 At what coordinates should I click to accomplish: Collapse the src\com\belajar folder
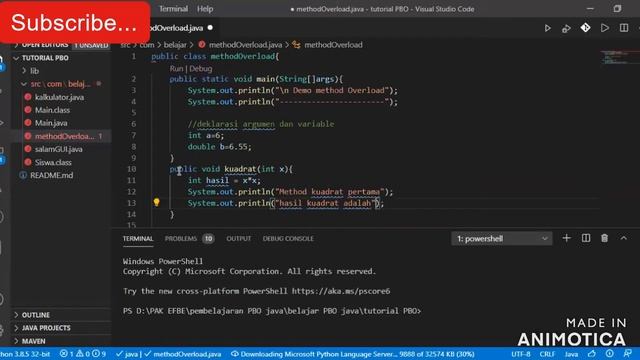[61, 84]
